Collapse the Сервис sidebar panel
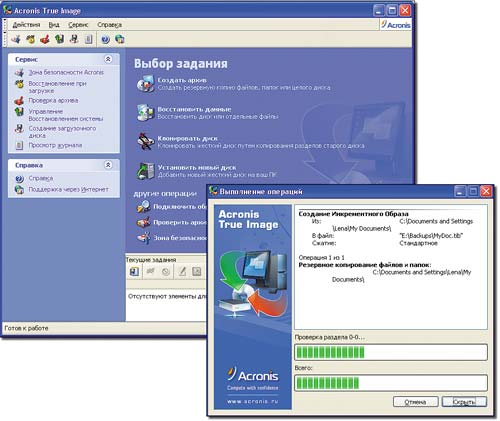Image resolution: width=500 pixels, height=421 pixels. pos(108,59)
